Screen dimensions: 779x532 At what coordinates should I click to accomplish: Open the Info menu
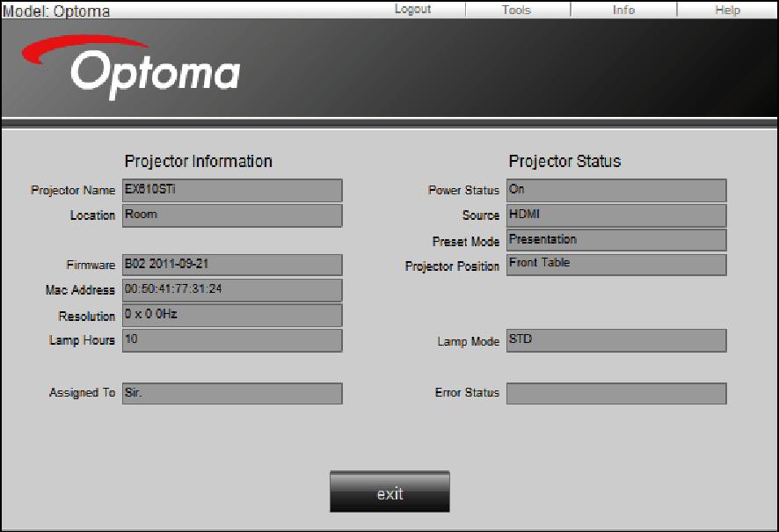click(623, 10)
